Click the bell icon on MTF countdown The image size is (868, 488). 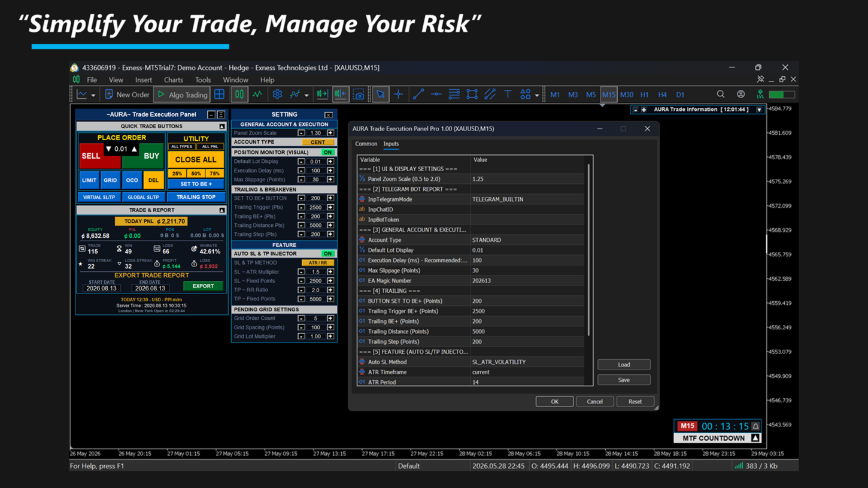coord(755,426)
